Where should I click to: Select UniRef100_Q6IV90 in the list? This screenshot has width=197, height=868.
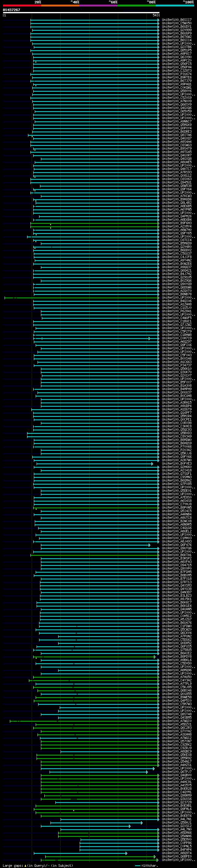pos(176,57)
